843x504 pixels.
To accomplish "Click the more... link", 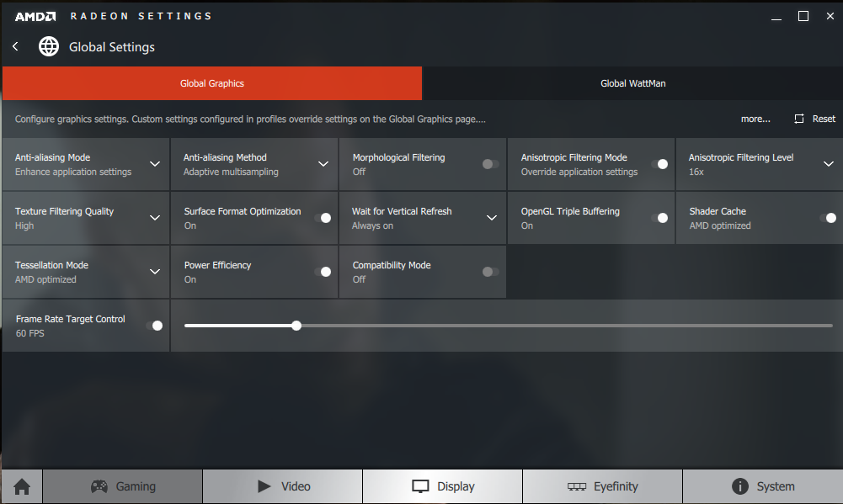I will coord(755,119).
